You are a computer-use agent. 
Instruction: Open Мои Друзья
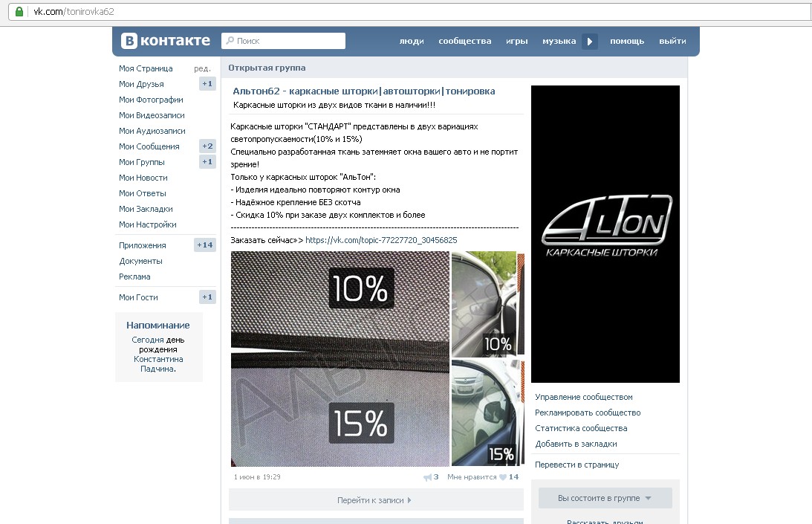[x=141, y=84]
